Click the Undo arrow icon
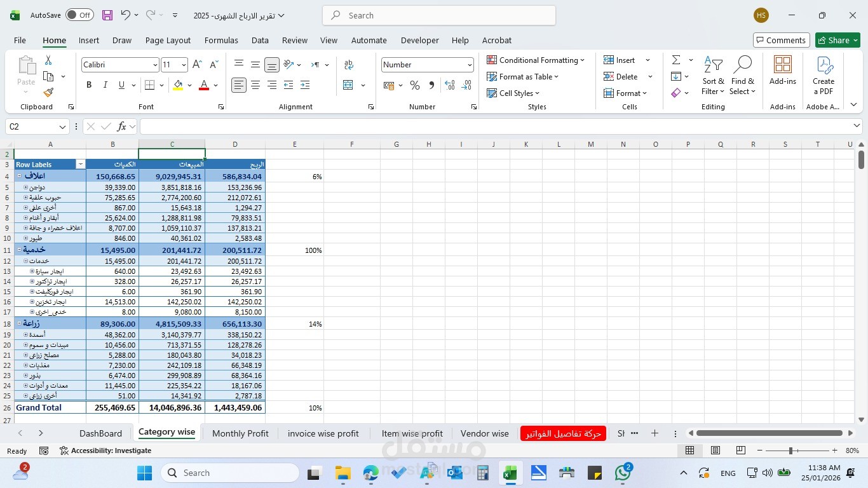This screenshot has width=868, height=488. click(126, 15)
